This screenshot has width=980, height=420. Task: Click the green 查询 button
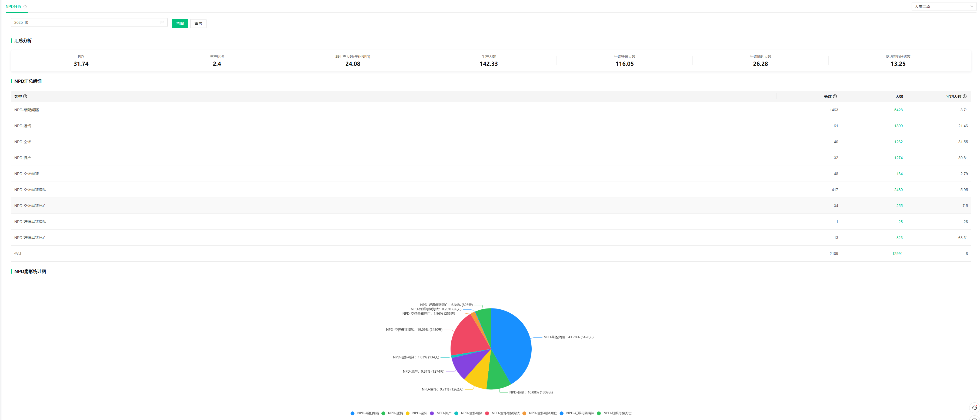click(180, 24)
